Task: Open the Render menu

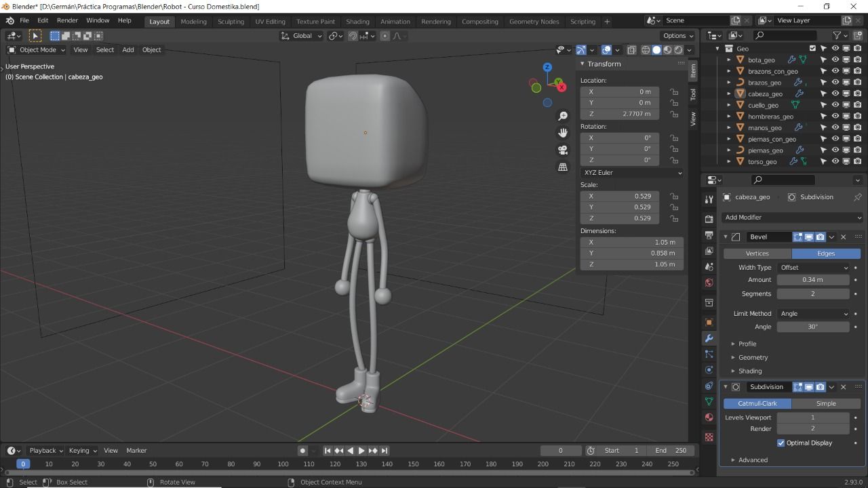Action: (x=67, y=20)
